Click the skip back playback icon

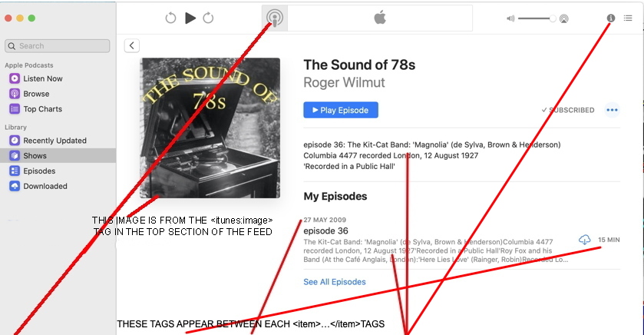tap(170, 18)
